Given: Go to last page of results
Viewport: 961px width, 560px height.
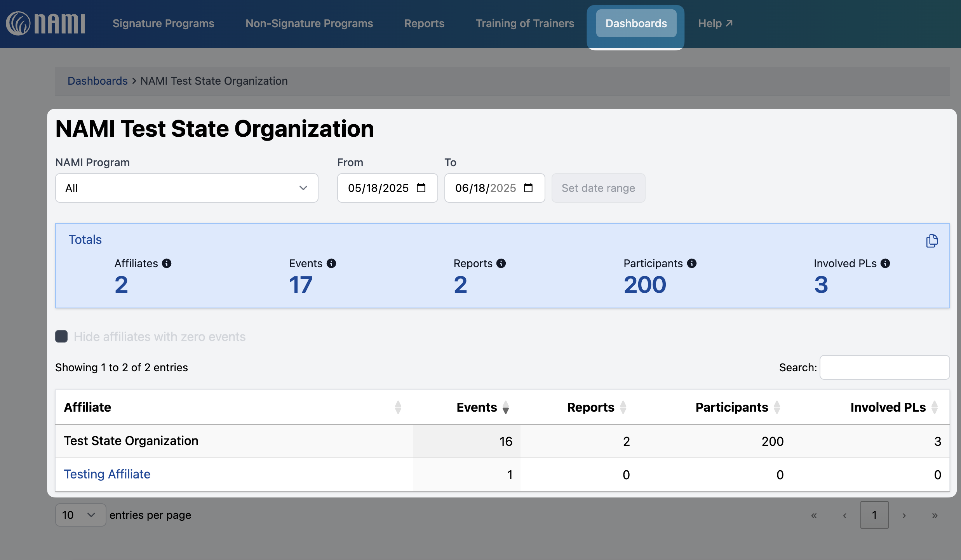Looking at the screenshot, I should 935,515.
